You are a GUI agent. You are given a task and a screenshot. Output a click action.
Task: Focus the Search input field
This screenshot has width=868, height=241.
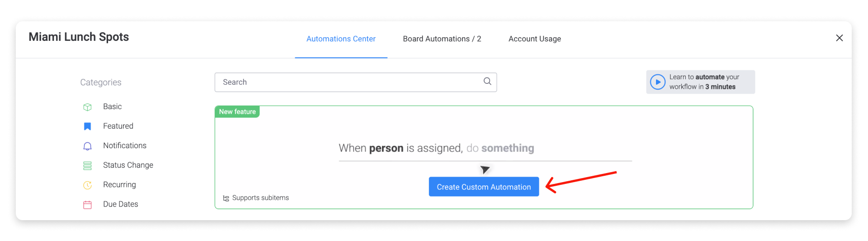(x=355, y=82)
